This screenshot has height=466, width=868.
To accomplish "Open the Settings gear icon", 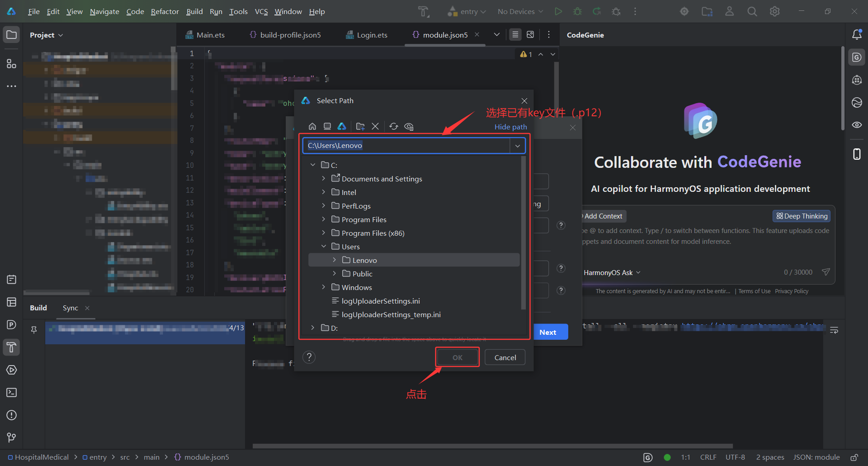I will (774, 11).
